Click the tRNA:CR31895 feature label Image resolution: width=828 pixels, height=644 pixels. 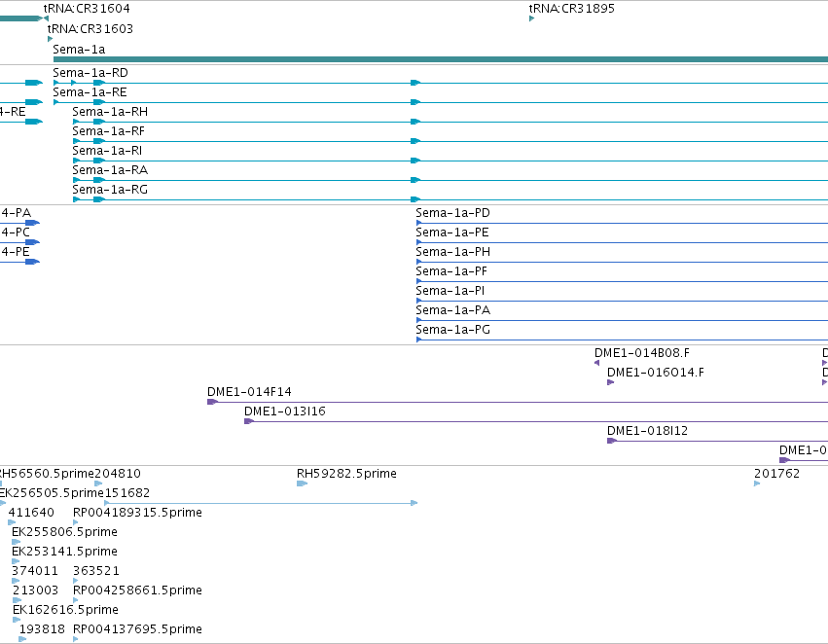click(572, 9)
